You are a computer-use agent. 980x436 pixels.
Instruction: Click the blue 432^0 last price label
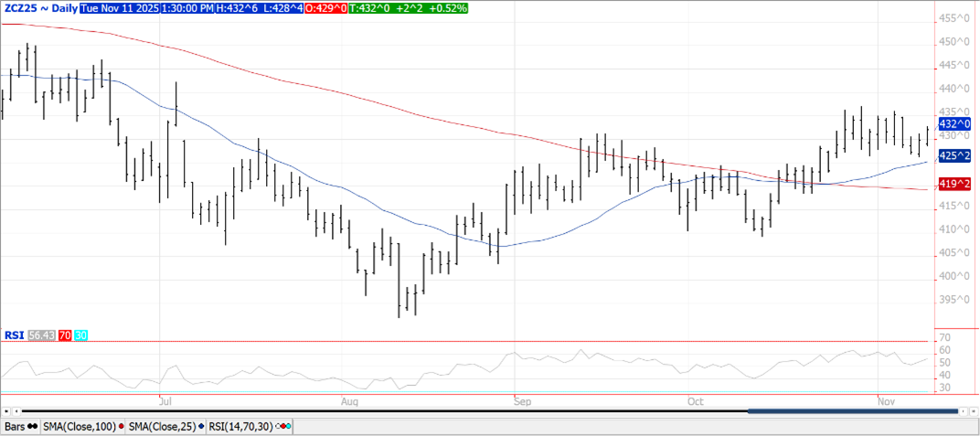pyautogui.click(x=954, y=123)
